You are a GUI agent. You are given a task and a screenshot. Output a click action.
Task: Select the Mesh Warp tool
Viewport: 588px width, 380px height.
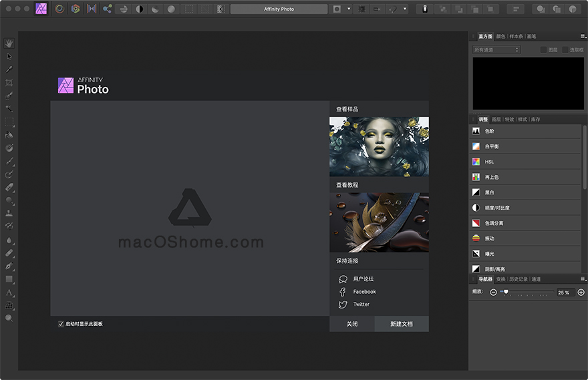coord(9,305)
